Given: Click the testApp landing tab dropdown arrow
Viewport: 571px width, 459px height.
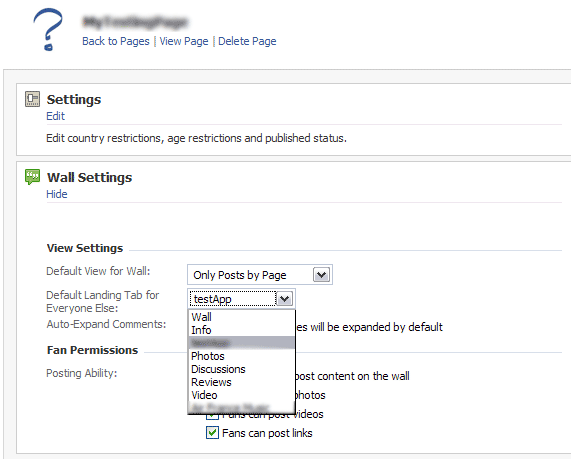Looking at the screenshot, I should (284, 299).
